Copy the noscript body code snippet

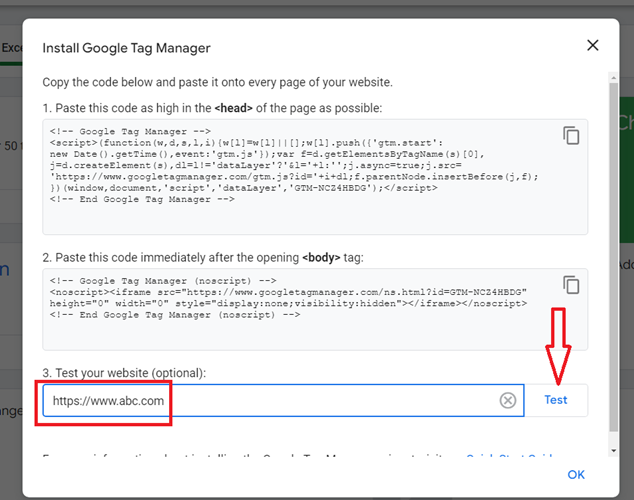pos(571,285)
